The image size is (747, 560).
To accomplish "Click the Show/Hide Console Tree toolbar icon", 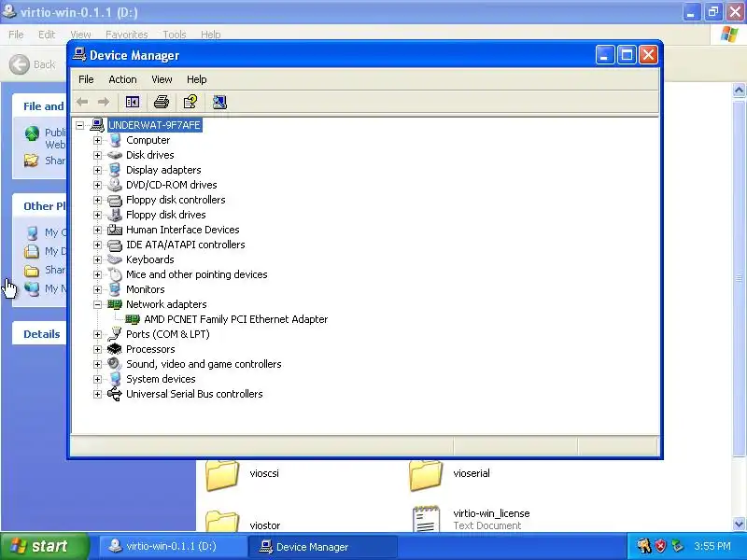I will 133,102.
